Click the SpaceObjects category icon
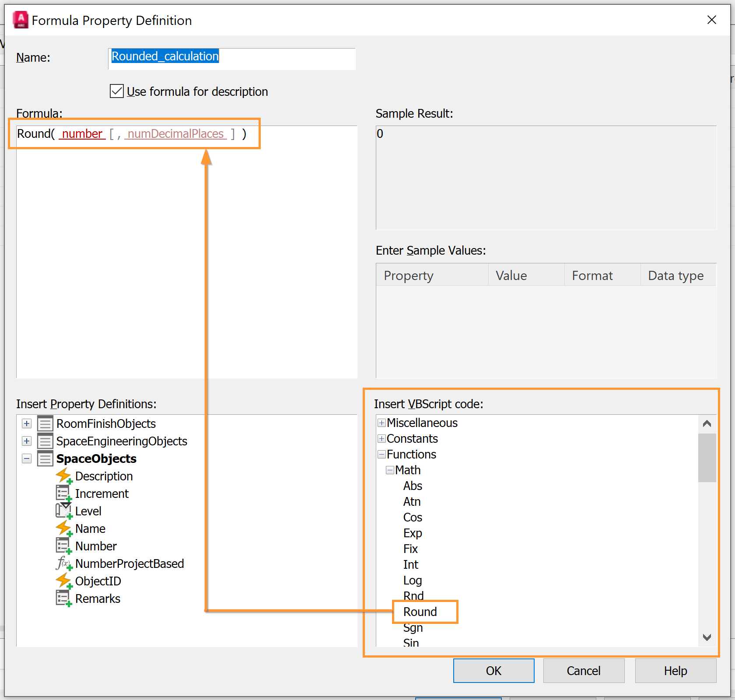Screen dimensions: 735x700 pyautogui.click(x=45, y=458)
